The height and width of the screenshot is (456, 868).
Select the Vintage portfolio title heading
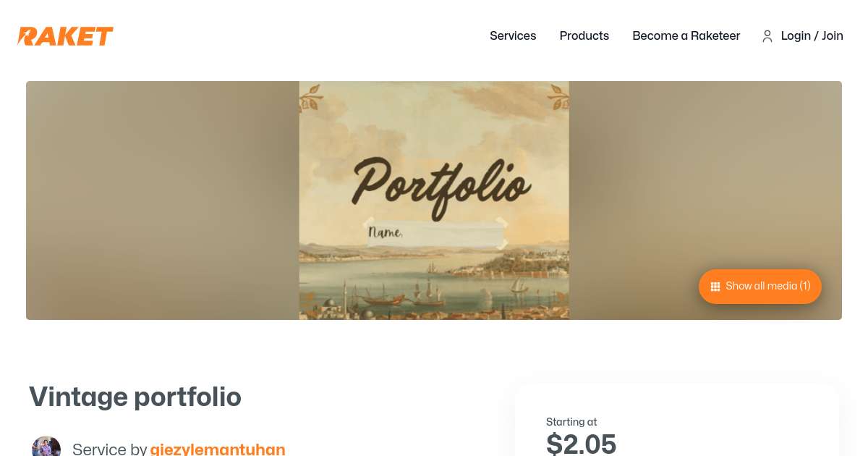point(135,397)
